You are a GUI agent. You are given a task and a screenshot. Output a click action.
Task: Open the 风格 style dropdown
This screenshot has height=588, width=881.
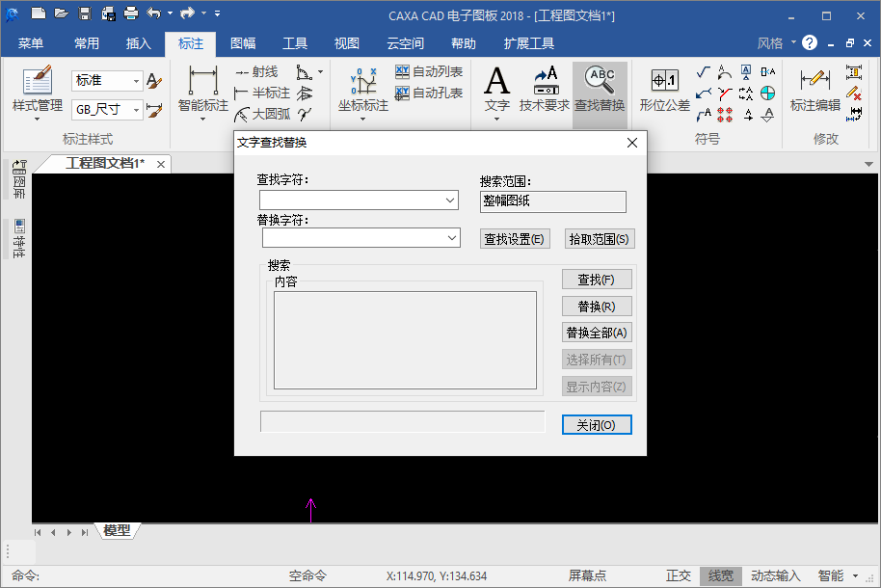pyautogui.click(x=777, y=42)
